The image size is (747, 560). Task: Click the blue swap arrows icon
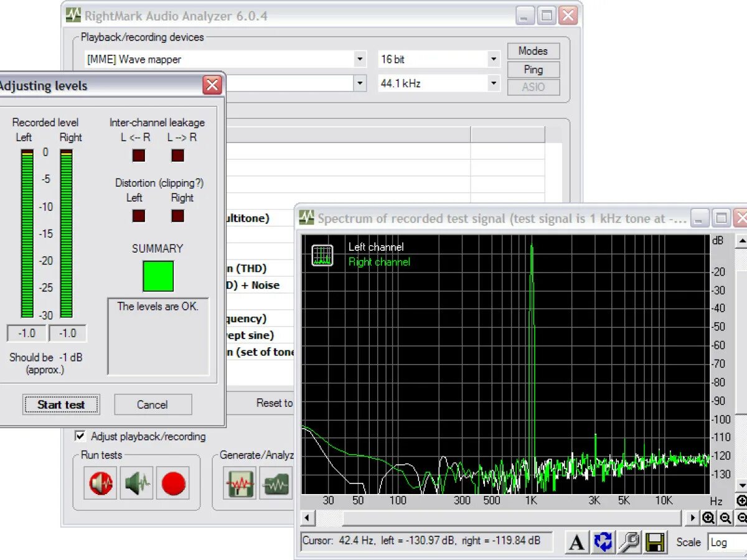(603, 542)
